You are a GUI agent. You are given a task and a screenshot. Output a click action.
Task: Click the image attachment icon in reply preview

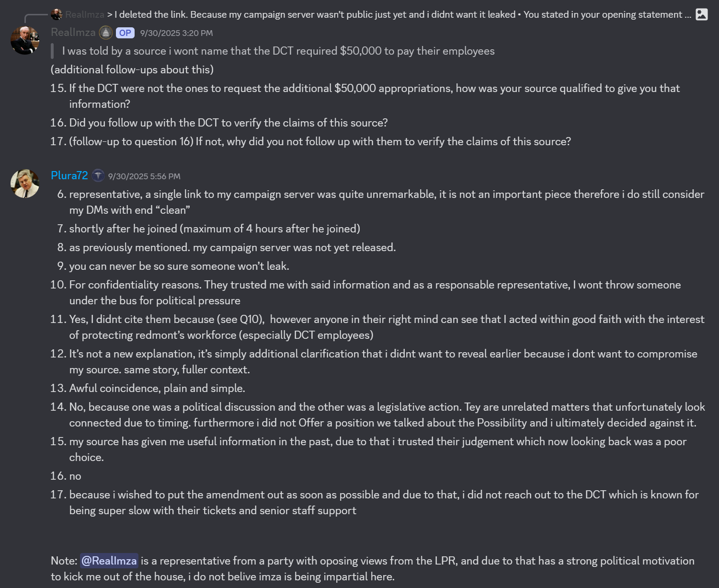(701, 14)
